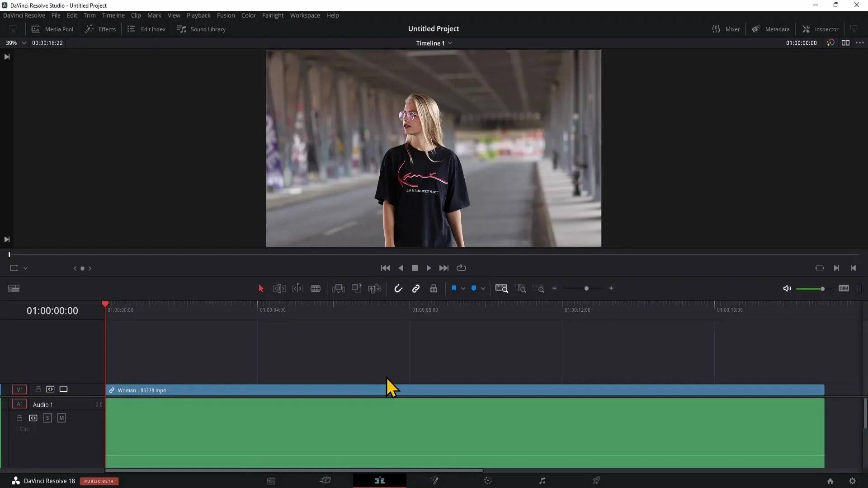The height and width of the screenshot is (488, 868).
Task: Open the Playback menu
Action: (198, 15)
